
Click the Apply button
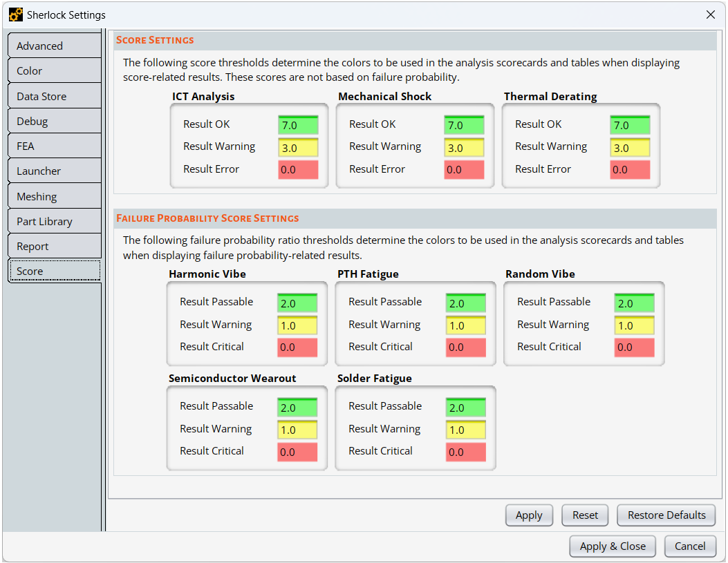(529, 515)
